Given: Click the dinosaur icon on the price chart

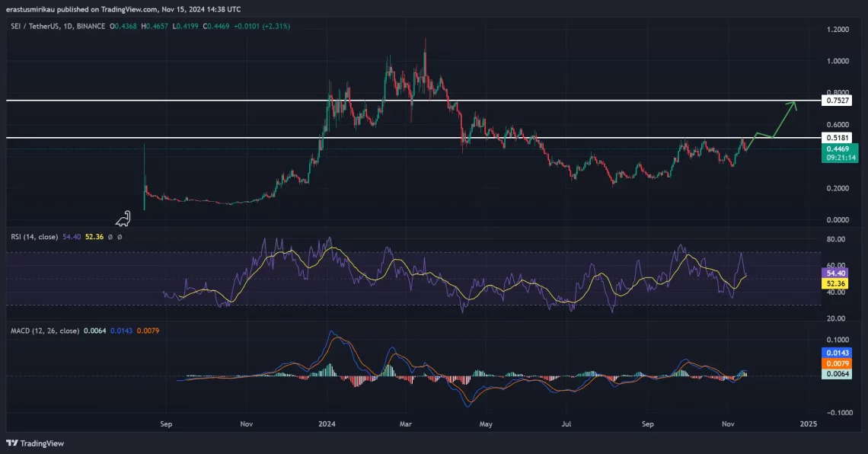Looking at the screenshot, I should pyautogui.click(x=123, y=219).
